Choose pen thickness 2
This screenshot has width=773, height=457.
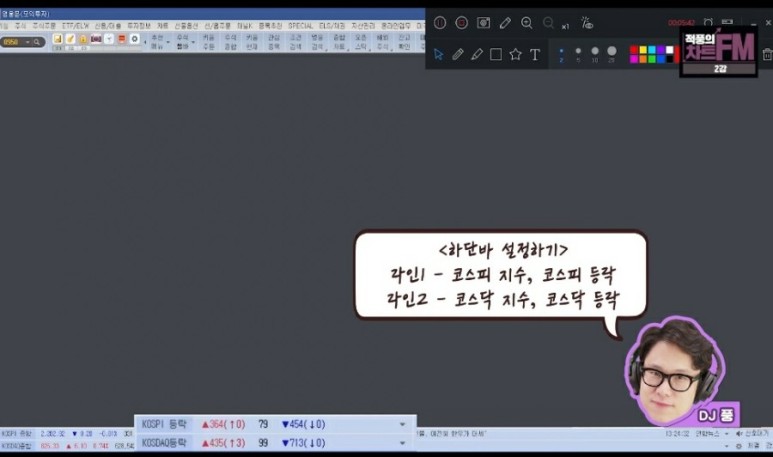pyautogui.click(x=561, y=55)
